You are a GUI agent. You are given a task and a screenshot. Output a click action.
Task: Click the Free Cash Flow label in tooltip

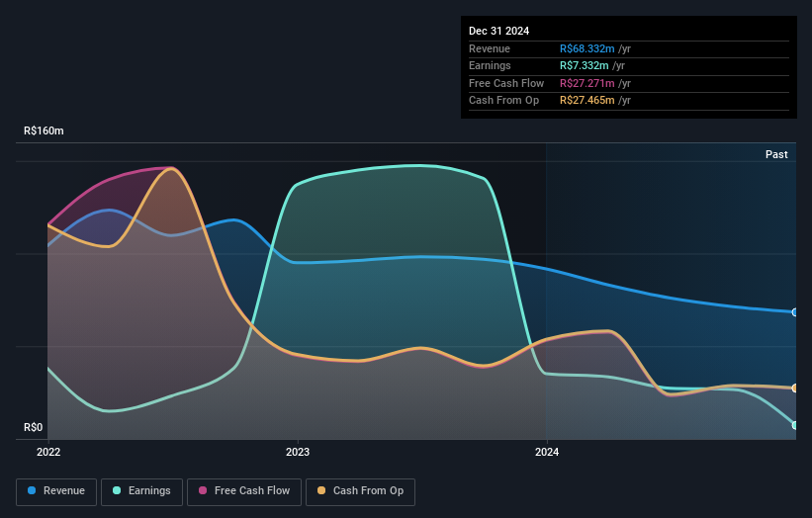pos(506,83)
